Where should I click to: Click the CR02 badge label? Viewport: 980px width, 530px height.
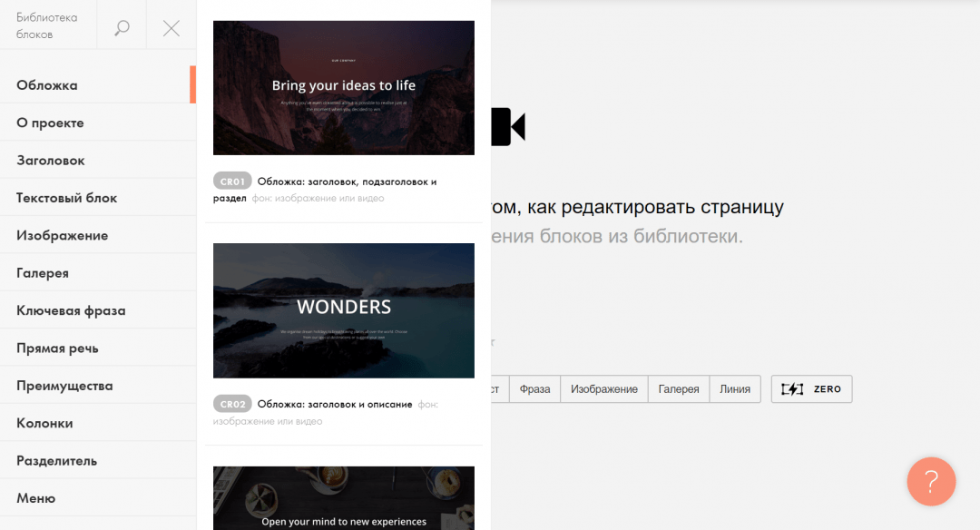[232, 404]
